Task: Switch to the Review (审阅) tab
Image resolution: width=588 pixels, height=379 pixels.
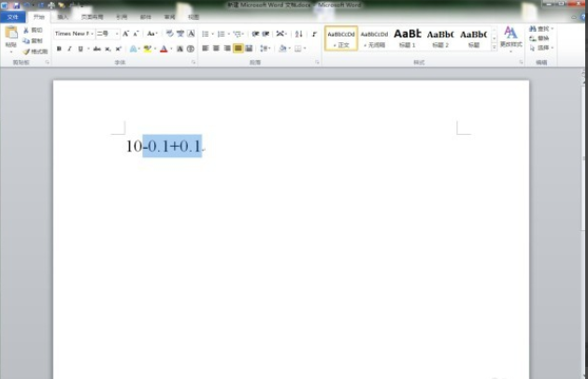Action: pyautogui.click(x=169, y=17)
